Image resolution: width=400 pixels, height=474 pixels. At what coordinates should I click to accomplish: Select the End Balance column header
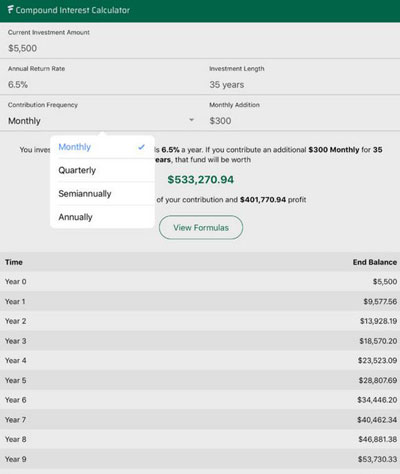coord(375,262)
